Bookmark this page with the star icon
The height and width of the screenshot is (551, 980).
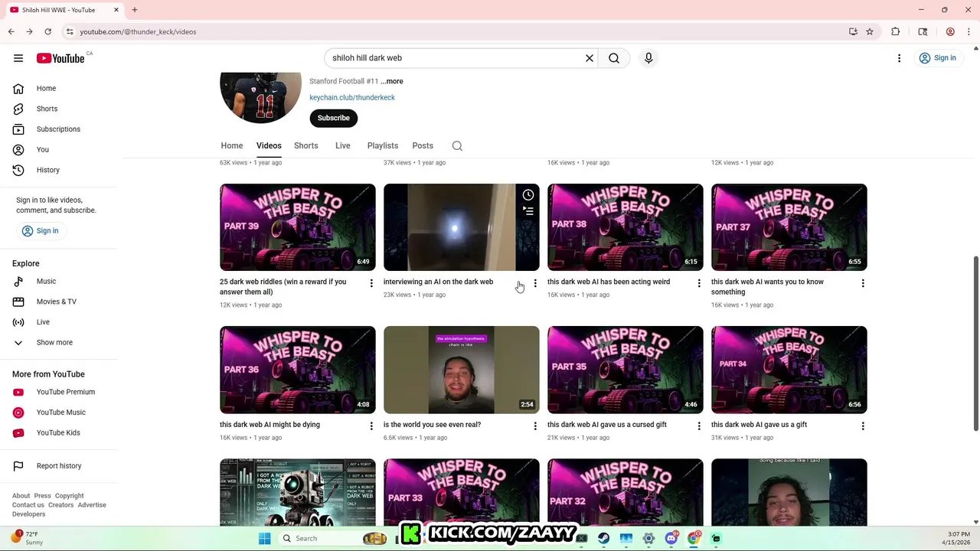(x=870, y=32)
